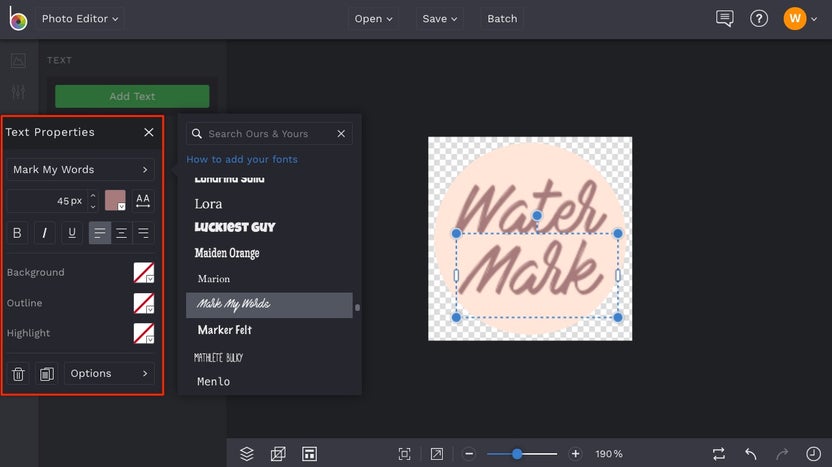Open 'How to add your fonts' link
832x467 pixels.
242,159
